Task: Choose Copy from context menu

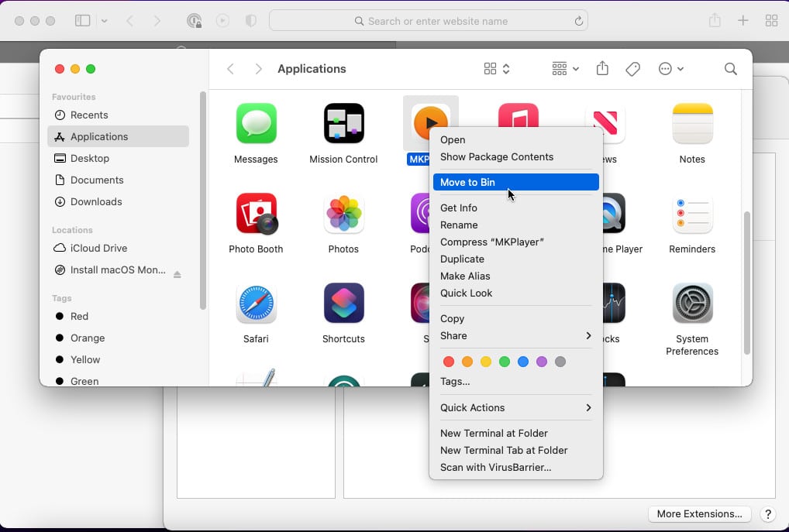Action: [515, 319]
